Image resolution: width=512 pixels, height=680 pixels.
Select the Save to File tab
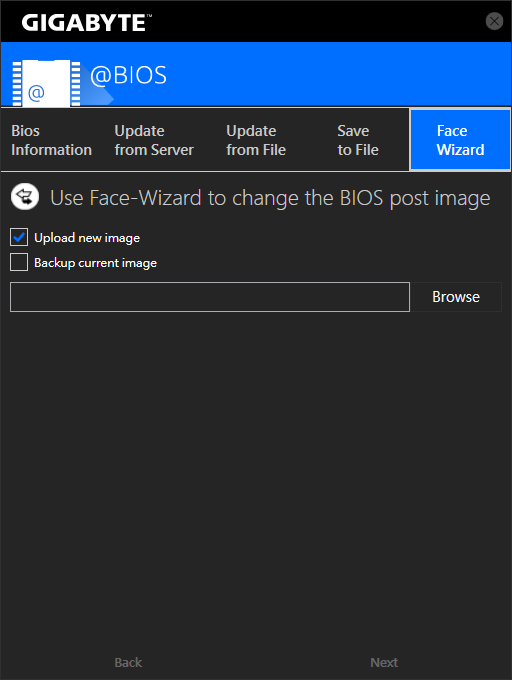pos(358,140)
